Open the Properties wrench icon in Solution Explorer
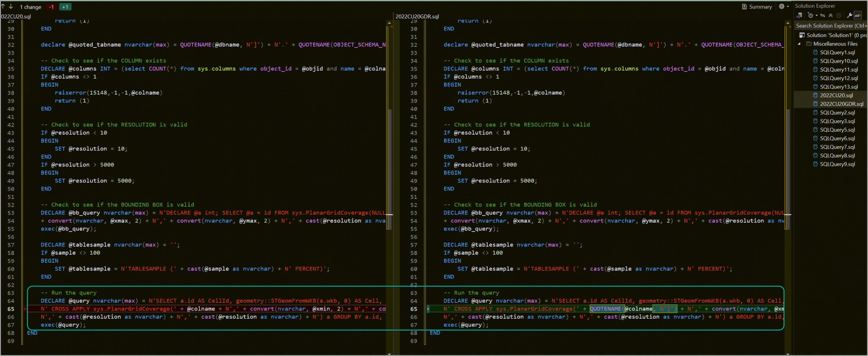Viewport: 868px width, 356px height. point(850,15)
